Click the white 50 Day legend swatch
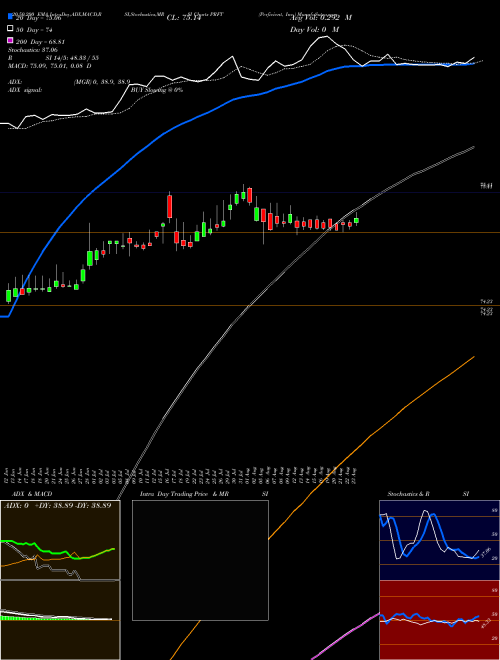This screenshot has height=660, width=500. click(10, 29)
